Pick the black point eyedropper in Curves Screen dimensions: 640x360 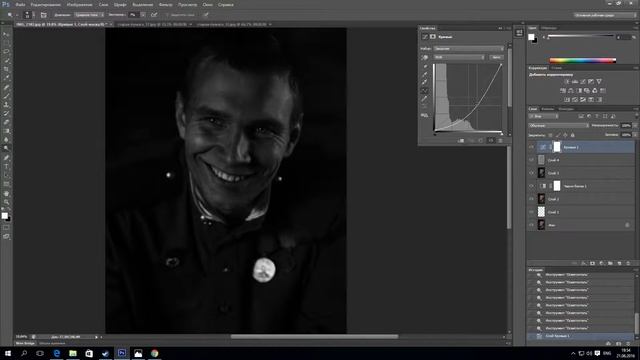(x=425, y=66)
